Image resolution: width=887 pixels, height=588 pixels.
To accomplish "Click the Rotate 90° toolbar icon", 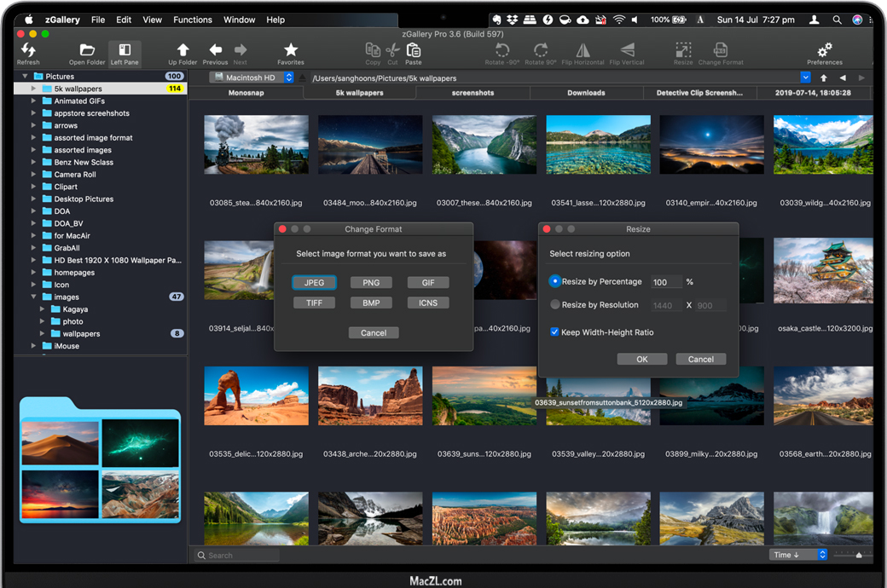I will click(x=540, y=51).
